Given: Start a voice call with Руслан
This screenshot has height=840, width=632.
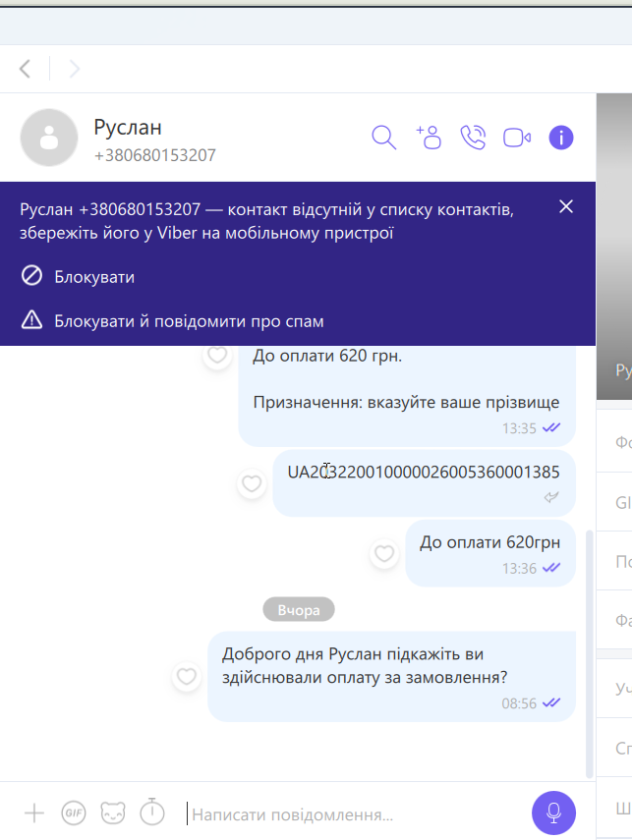Looking at the screenshot, I should [473, 138].
